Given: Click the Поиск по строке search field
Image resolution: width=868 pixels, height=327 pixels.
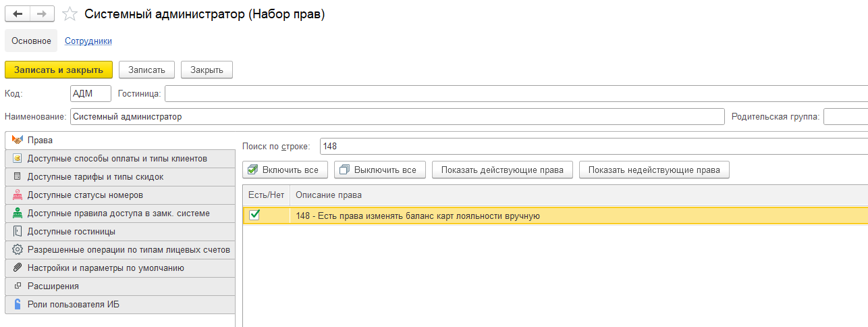Looking at the screenshot, I should click(593, 146).
